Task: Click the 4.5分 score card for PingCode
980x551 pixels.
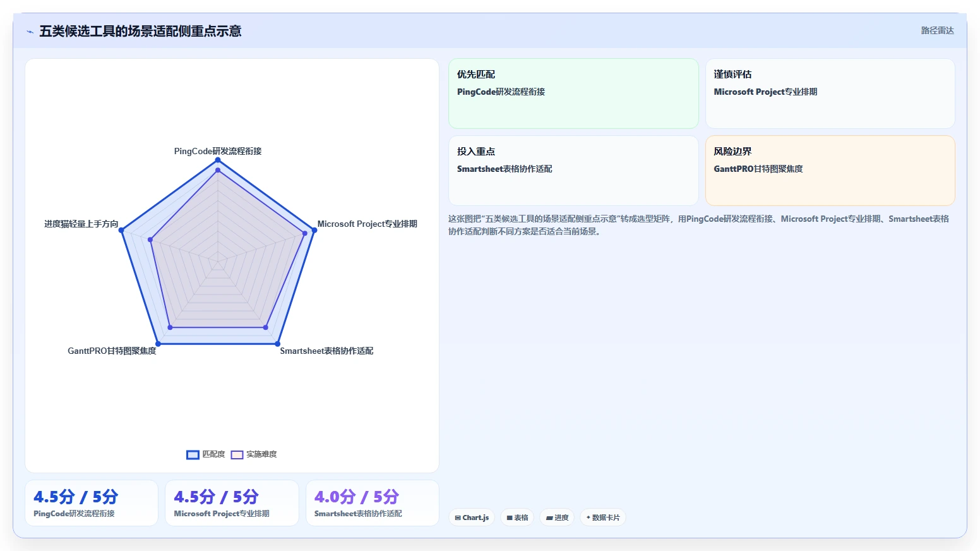Action: [x=92, y=503]
